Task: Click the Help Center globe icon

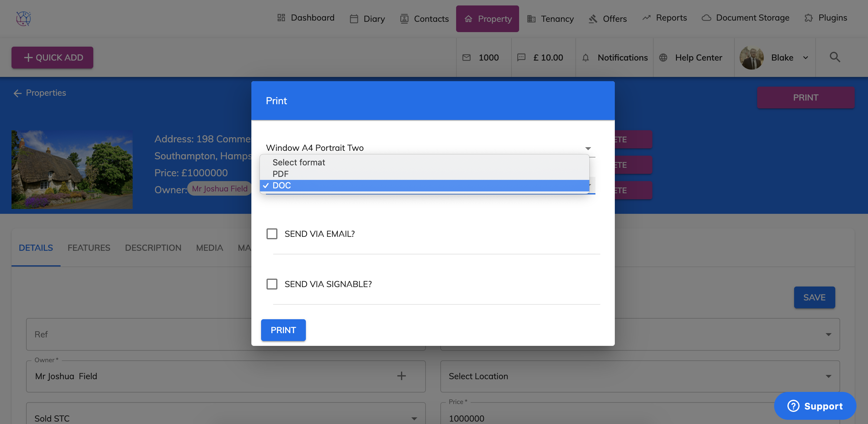Action: [663, 58]
